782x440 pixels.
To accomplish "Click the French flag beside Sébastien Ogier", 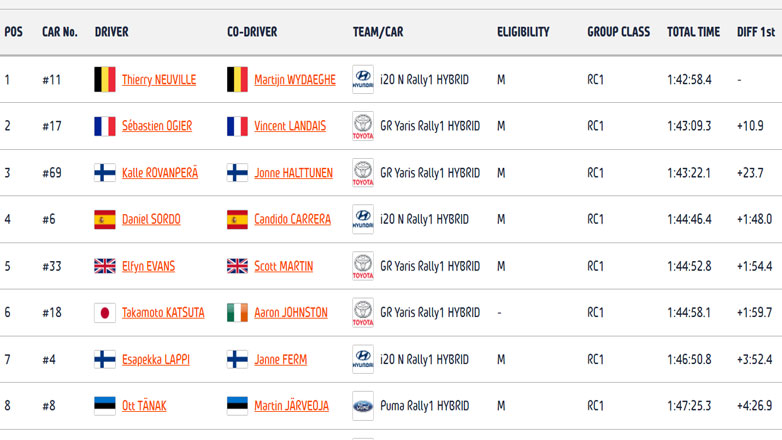I will click(x=104, y=126).
